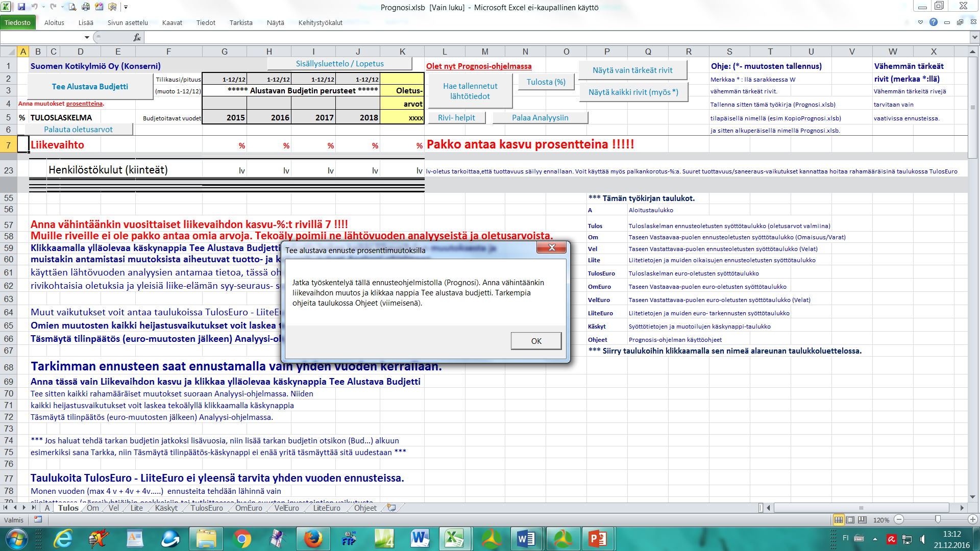Image resolution: width=980 pixels, height=551 pixels.
Task: Click horizontal scrollbar right arrow
Action: [x=962, y=508]
